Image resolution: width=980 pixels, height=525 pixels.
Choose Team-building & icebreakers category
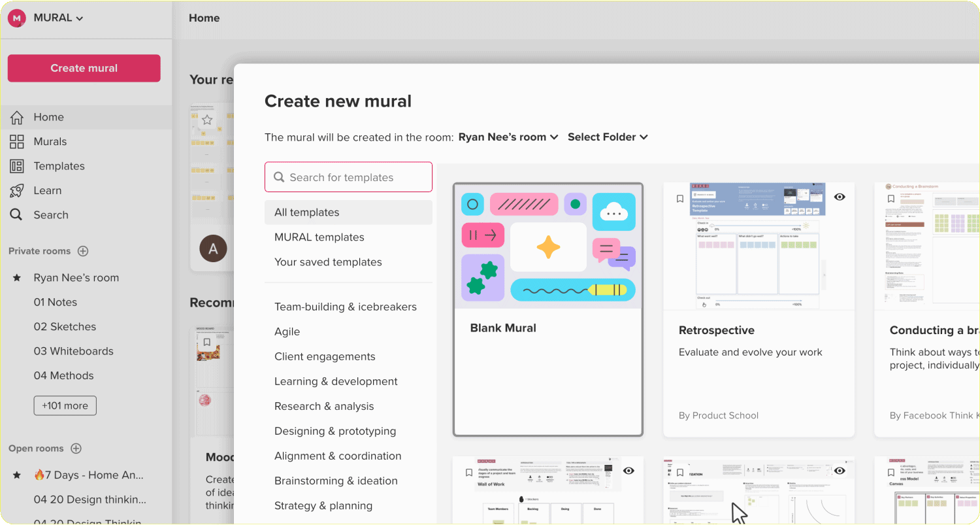pyautogui.click(x=346, y=307)
